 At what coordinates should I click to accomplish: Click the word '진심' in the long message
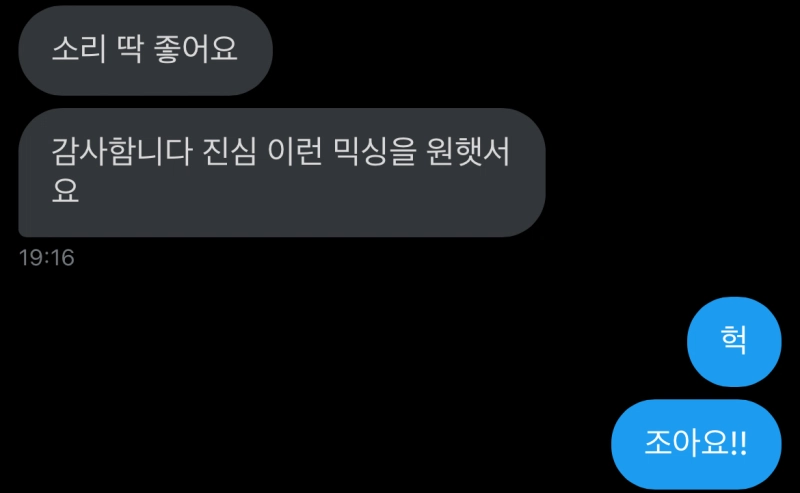pyautogui.click(x=230, y=152)
